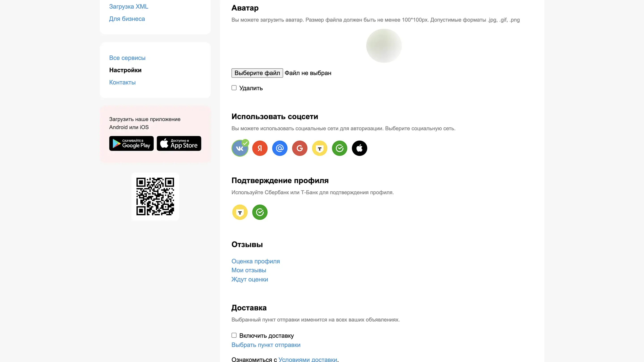Click the VK social network icon
This screenshot has width=644, height=362.
240,148
